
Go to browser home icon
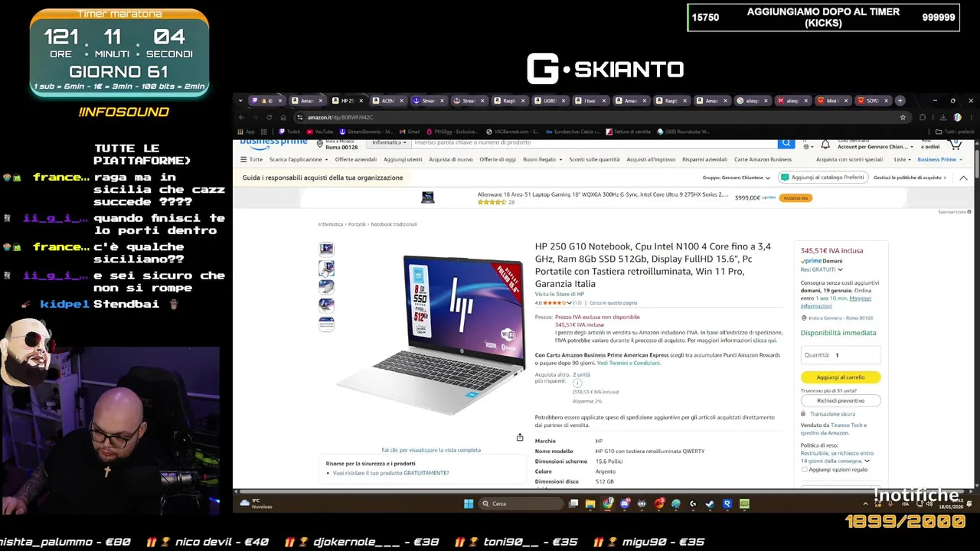tap(283, 117)
